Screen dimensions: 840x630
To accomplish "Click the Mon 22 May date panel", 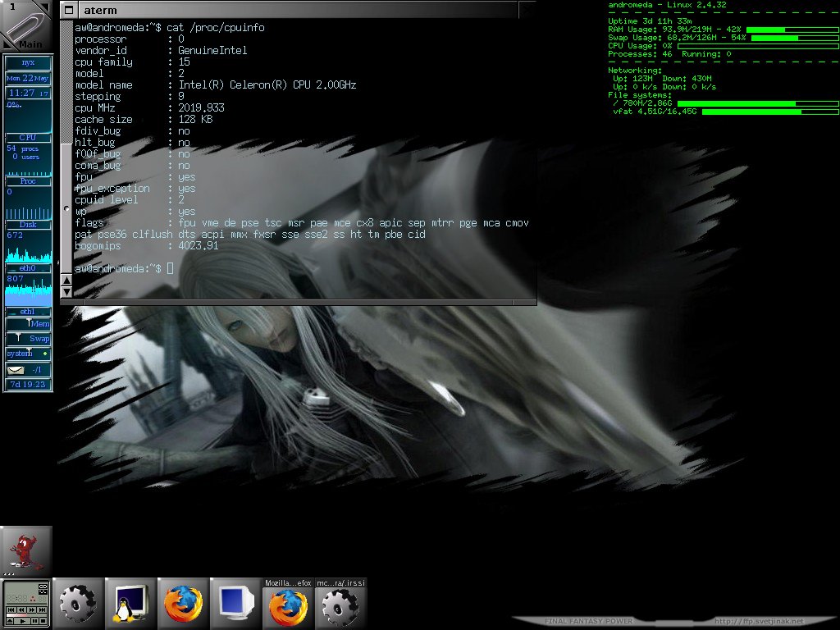I will click(x=28, y=78).
